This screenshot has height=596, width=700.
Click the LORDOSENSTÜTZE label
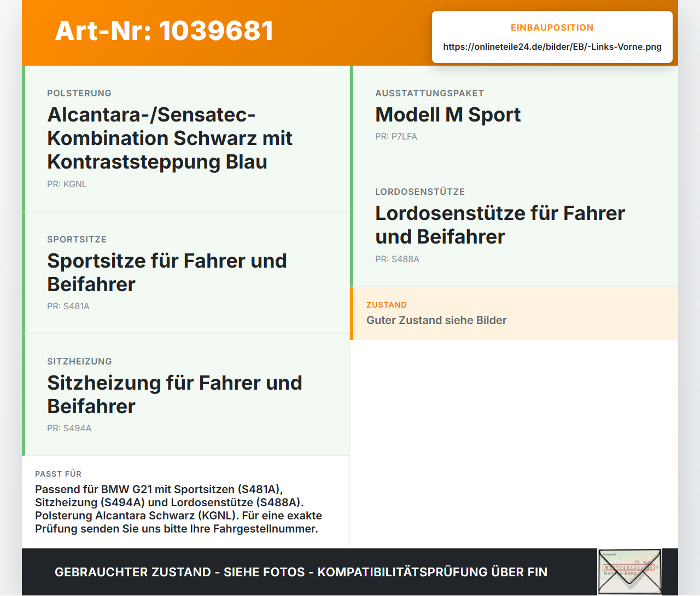click(420, 192)
